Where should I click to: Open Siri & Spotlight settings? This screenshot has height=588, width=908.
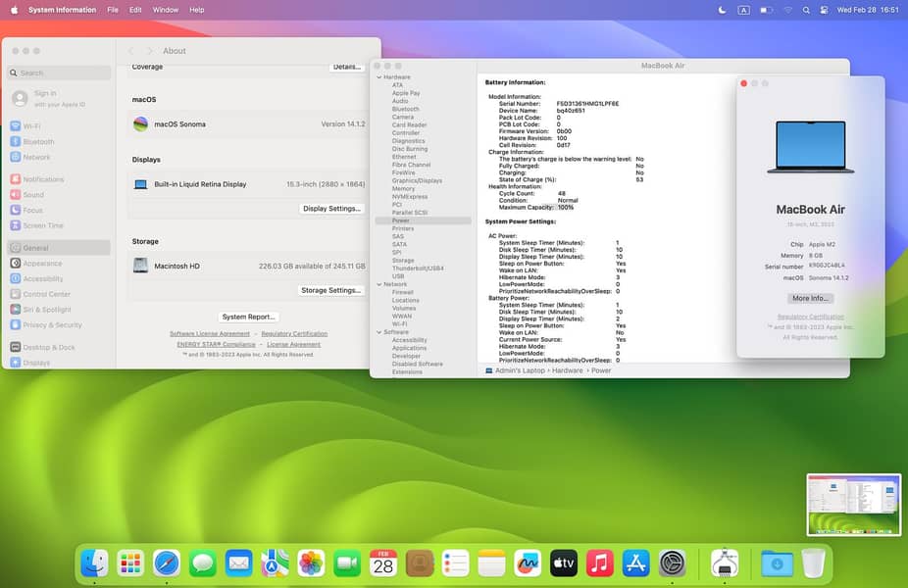[45, 310]
